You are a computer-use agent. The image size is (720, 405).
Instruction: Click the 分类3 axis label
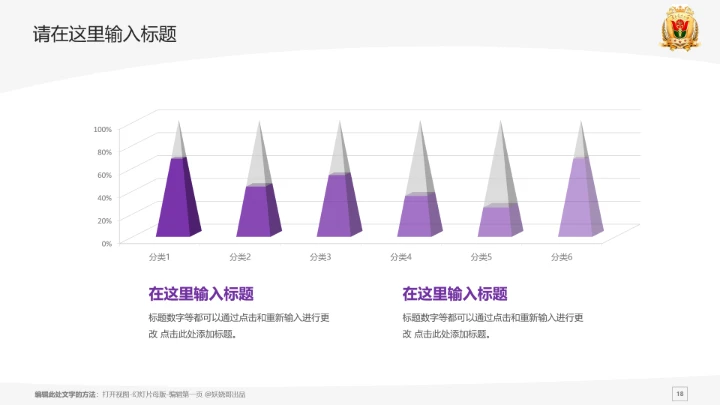pyautogui.click(x=321, y=257)
